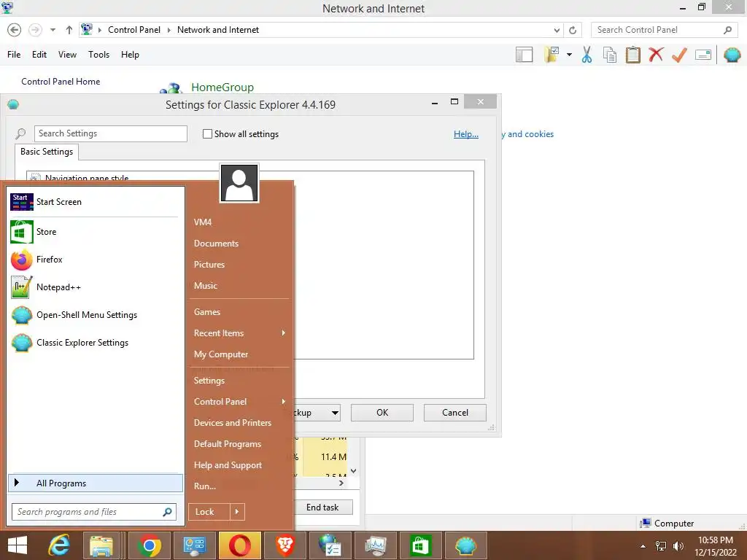This screenshot has width=747, height=560.
Task: Select the Copy toolbar icon
Action: click(609, 55)
